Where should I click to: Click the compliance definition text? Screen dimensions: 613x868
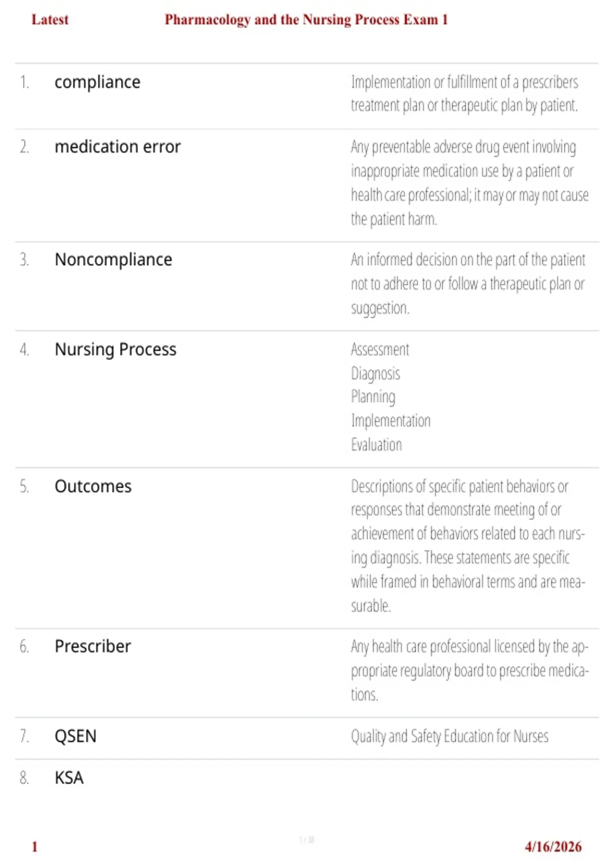tap(464, 94)
